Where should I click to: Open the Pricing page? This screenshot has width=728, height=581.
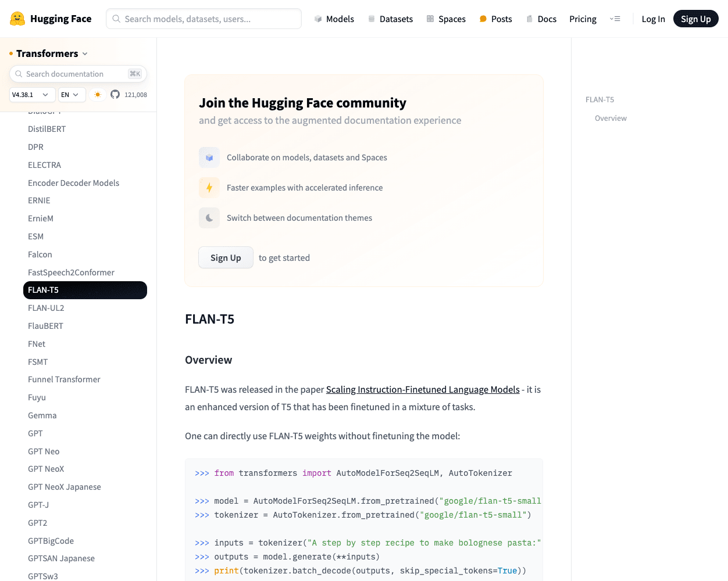tap(583, 19)
